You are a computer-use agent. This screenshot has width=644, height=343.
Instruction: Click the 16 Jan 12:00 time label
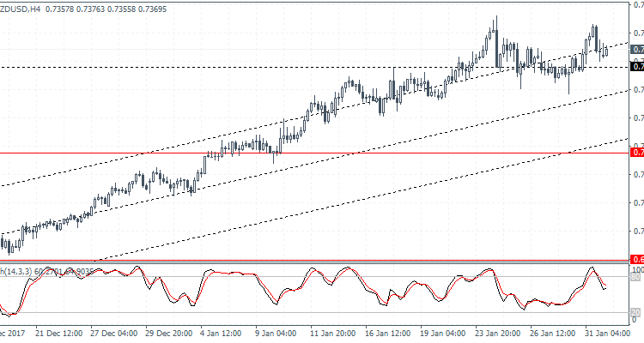[x=388, y=333]
